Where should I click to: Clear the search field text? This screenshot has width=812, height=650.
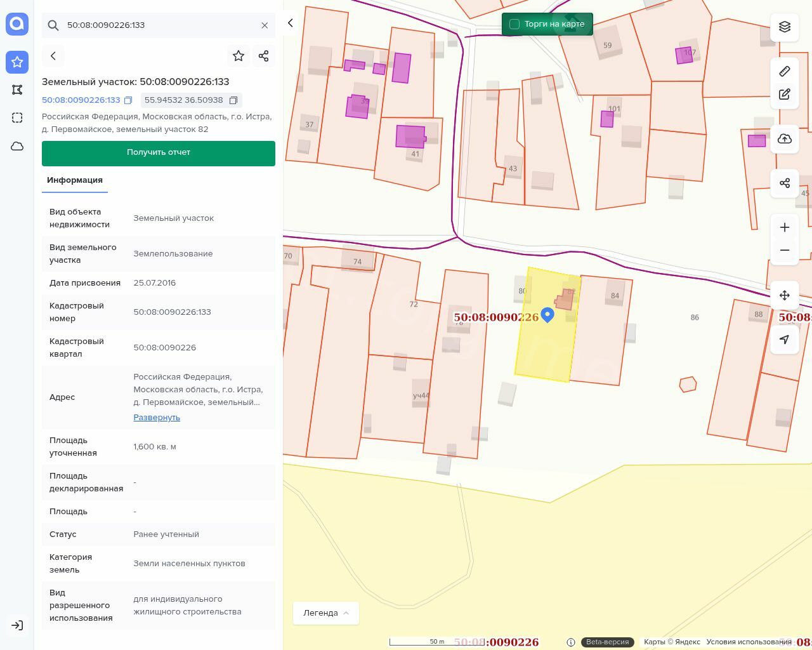click(x=265, y=25)
